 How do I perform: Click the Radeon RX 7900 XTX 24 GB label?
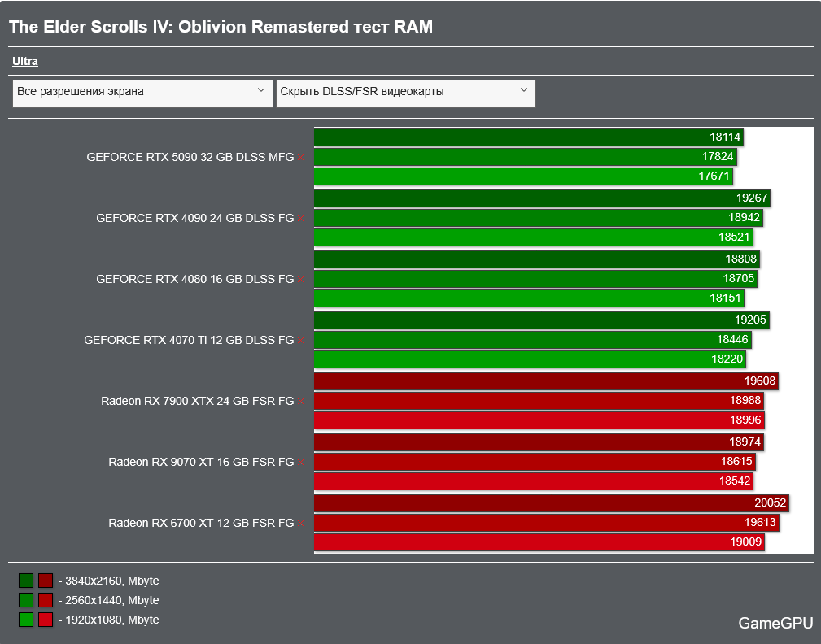197,402
